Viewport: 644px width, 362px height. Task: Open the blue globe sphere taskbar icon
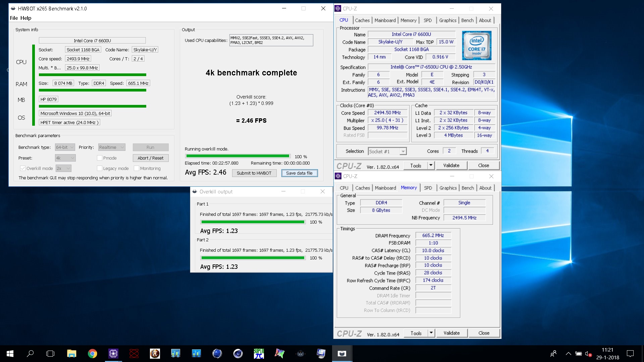[217, 353]
